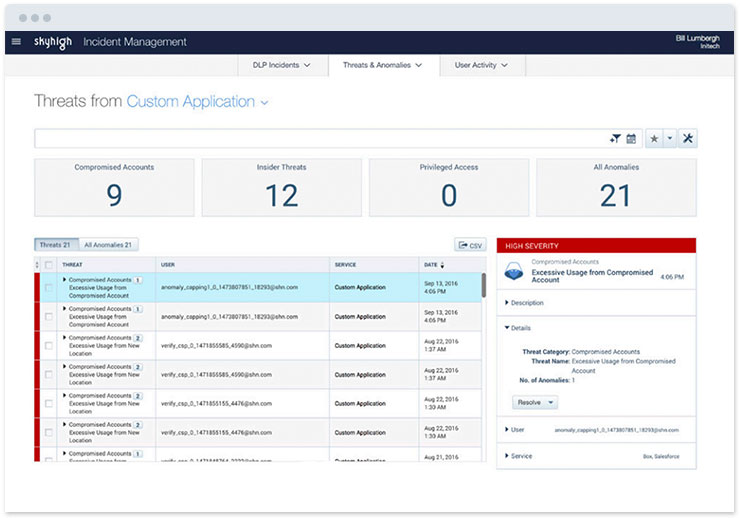Open the Resolve dropdown button
740x518 pixels.
[535, 402]
